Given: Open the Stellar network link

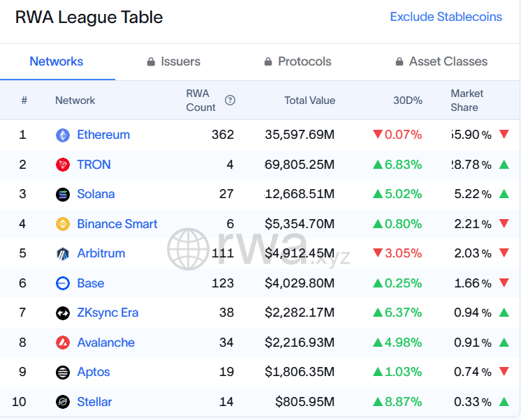Looking at the screenshot, I should (x=94, y=402).
